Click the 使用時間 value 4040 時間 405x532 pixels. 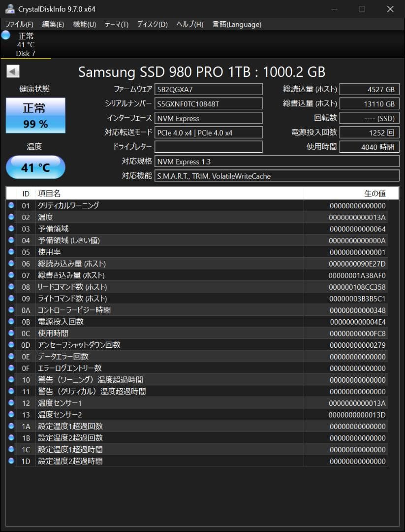[370, 147]
